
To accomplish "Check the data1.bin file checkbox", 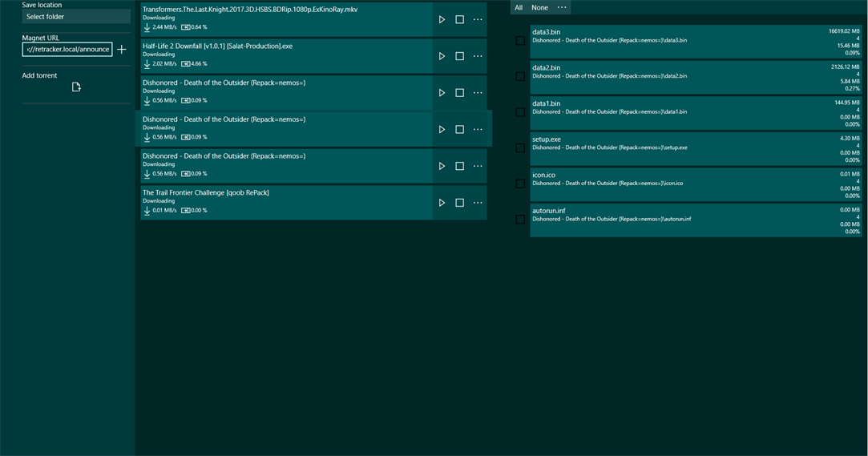I will tap(520, 112).
